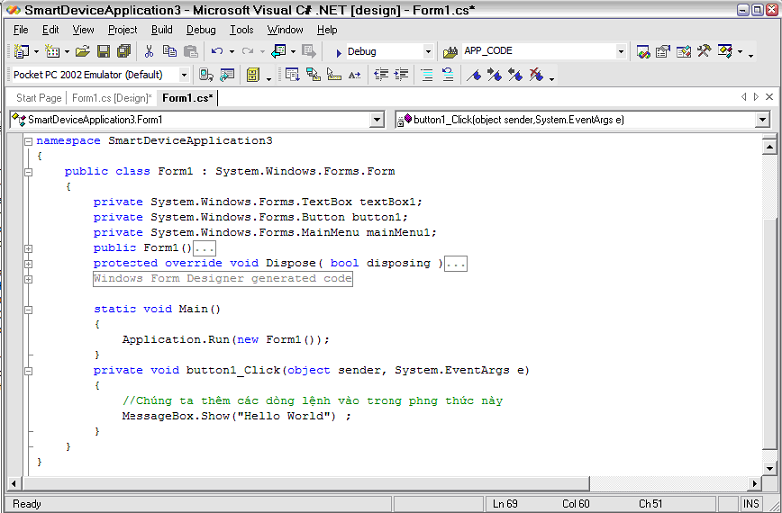The image size is (782, 513).
Task: Open the button1_Click members dropdown
Action: tap(762, 120)
